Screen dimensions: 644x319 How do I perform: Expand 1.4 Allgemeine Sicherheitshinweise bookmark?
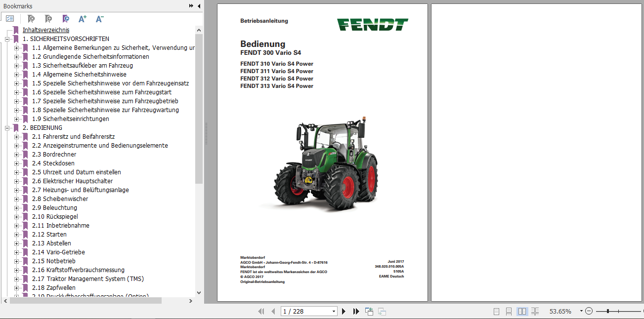click(16, 74)
